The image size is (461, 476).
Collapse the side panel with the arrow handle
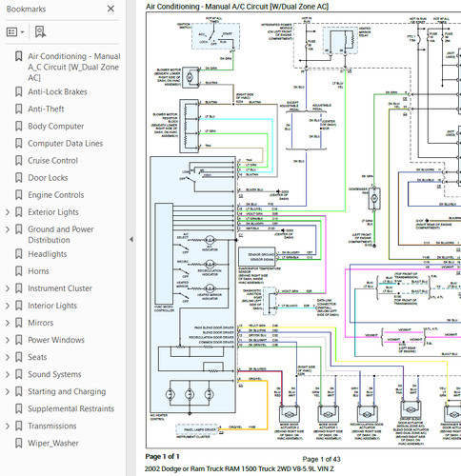coord(131,240)
